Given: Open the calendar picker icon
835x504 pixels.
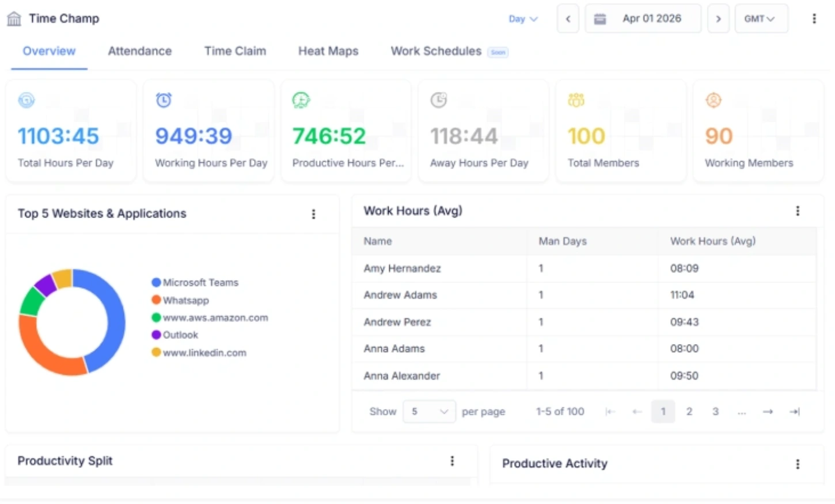Looking at the screenshot, I should pyautogui.click(x=599, y=18).
